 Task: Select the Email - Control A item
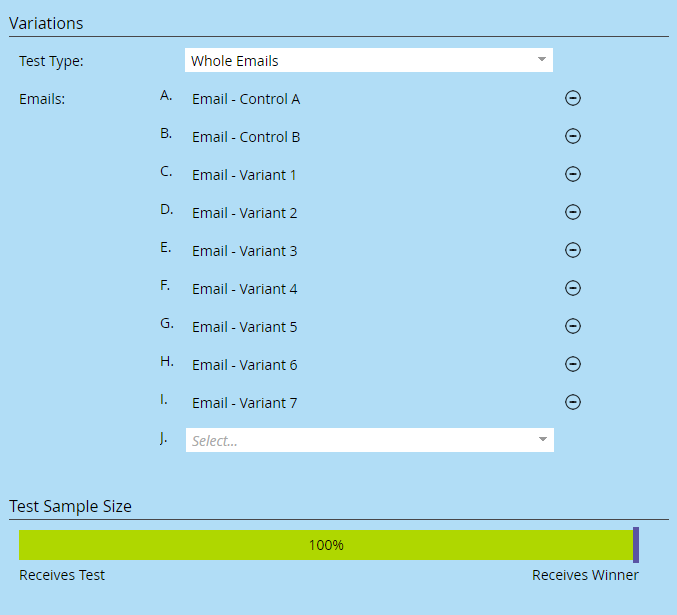point(246,99)
